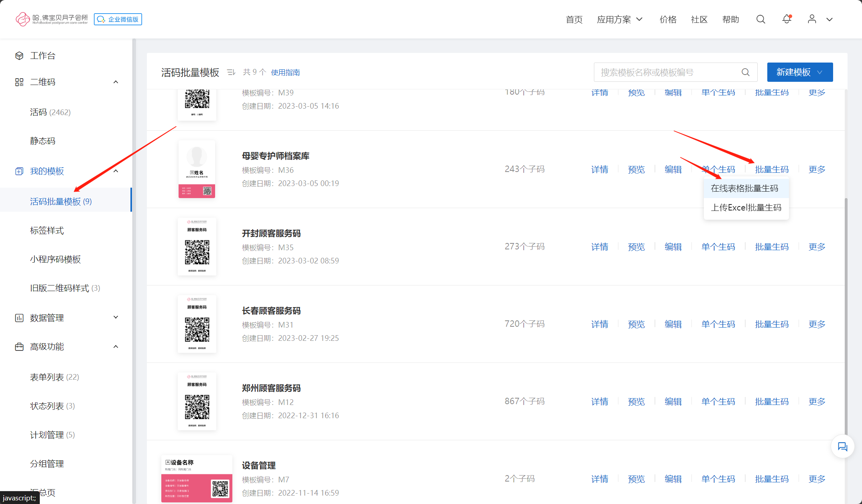This screenshot has width=862, height=504.
Task: Open 更多 for 设备管理
Action: pos(817,479)
